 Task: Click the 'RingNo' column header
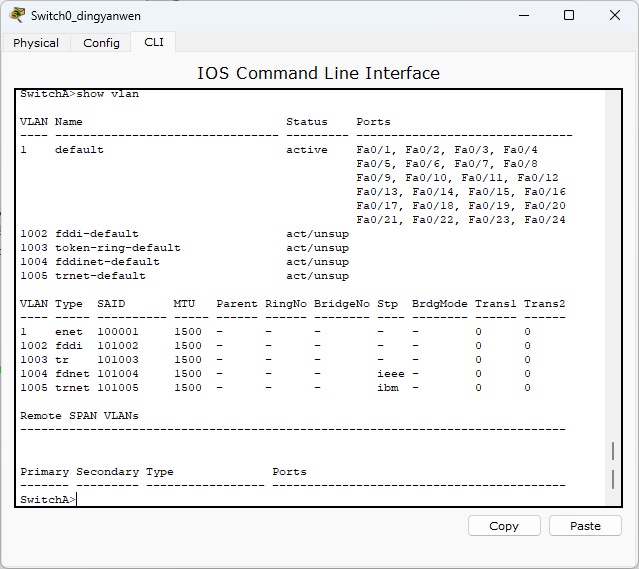click(286, 304)
